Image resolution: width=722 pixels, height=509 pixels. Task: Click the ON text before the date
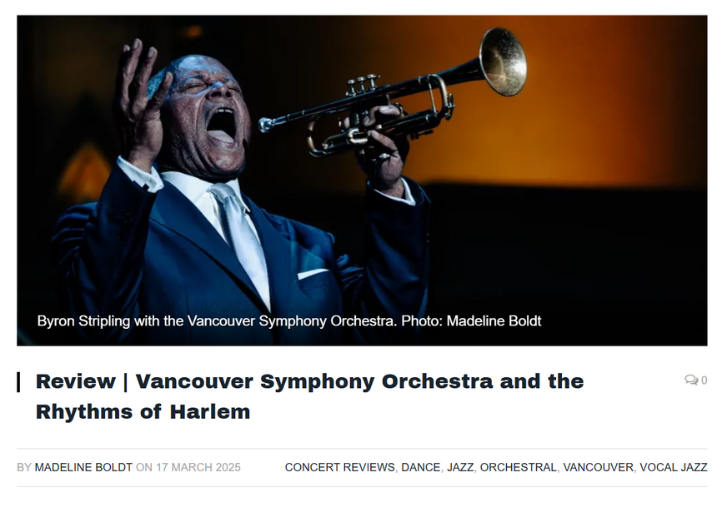click(x=144, y=467)
